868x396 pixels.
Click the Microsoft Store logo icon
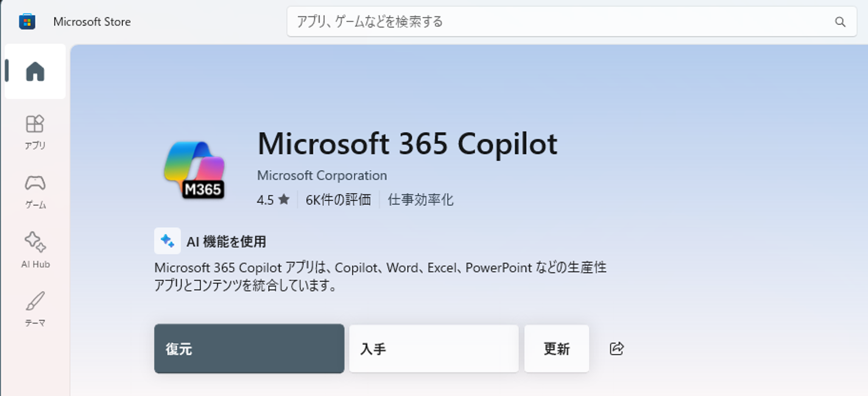pos(27,21)
